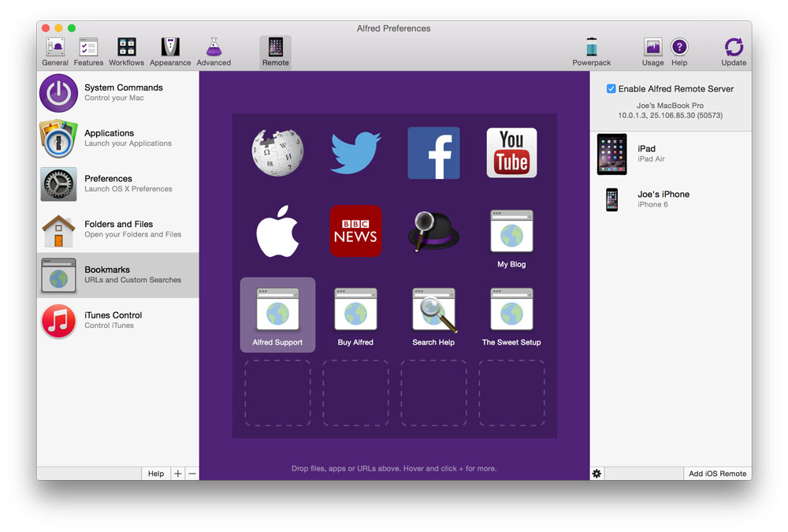This screenshot has width=788, height=532.
Task: Select the System Commands remote page
Action: point(118,92)
